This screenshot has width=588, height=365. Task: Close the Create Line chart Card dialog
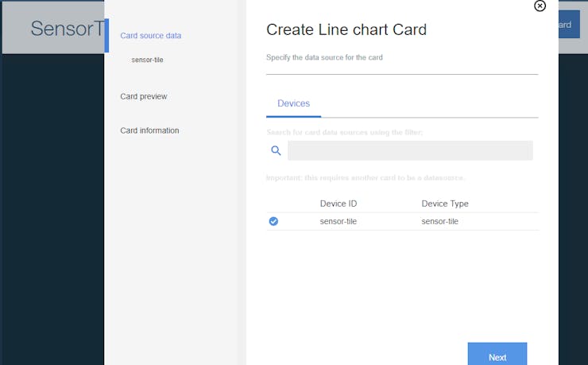(540, 6)
